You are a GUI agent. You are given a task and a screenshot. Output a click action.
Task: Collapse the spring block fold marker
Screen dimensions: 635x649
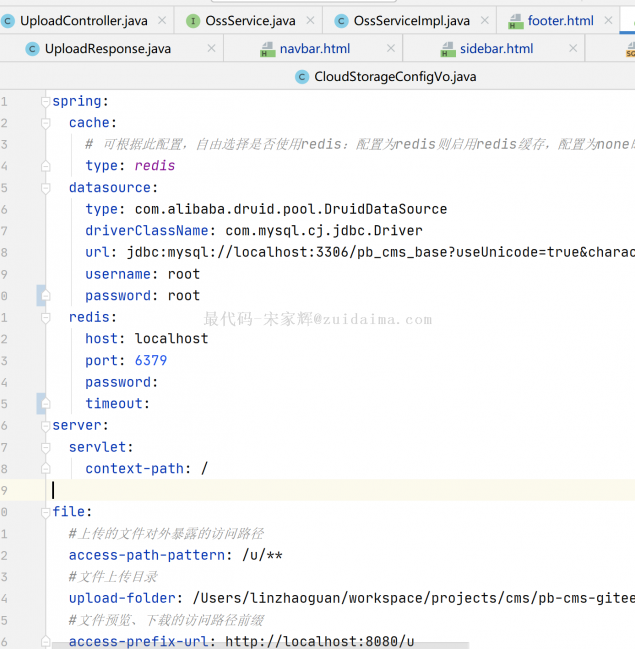(44, 101)
